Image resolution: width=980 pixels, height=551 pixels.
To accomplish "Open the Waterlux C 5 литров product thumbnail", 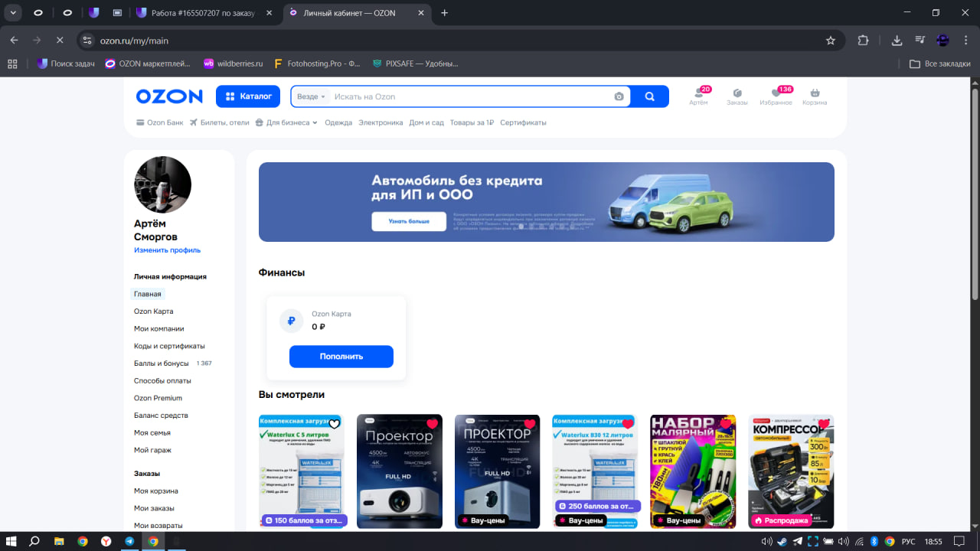I will pos(302,471).
